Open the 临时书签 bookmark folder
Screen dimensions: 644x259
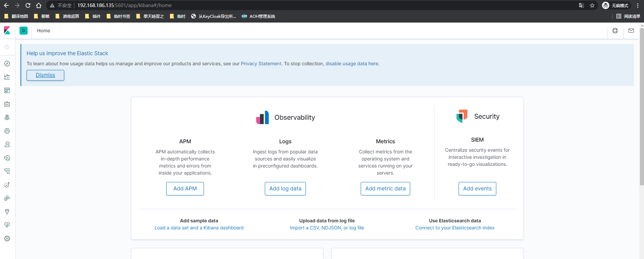point(118,16)
